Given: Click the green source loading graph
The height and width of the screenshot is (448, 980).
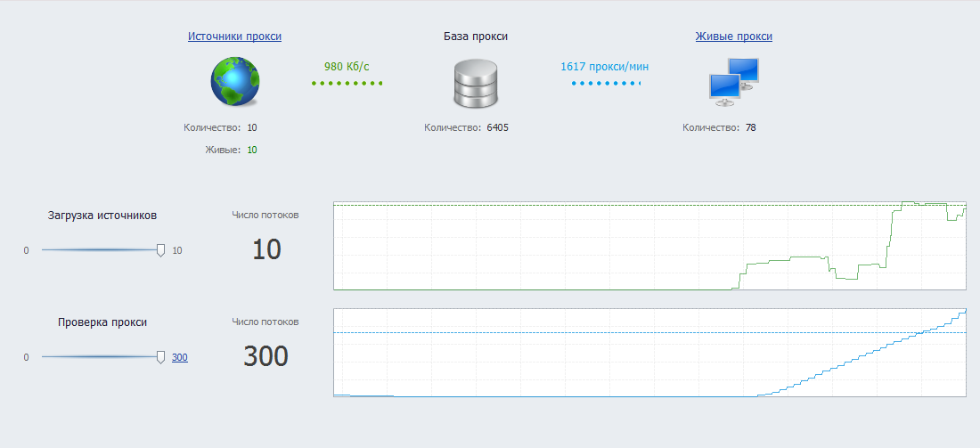Looking at the screenshot, I should (x=650, y=246).
